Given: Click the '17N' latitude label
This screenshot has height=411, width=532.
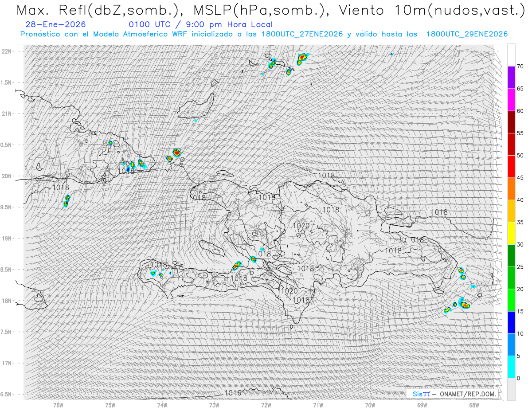Looking at the screenshot, I should (7, 363).
